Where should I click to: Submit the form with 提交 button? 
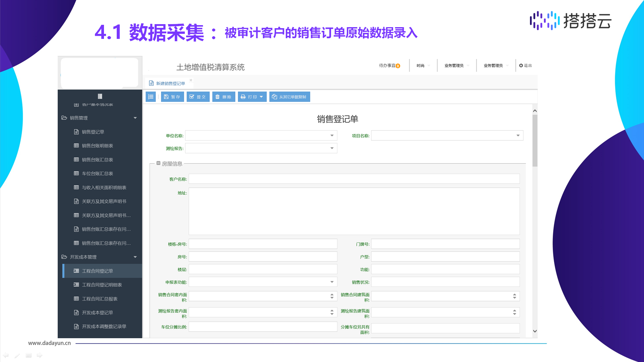[x=198, y=97]
